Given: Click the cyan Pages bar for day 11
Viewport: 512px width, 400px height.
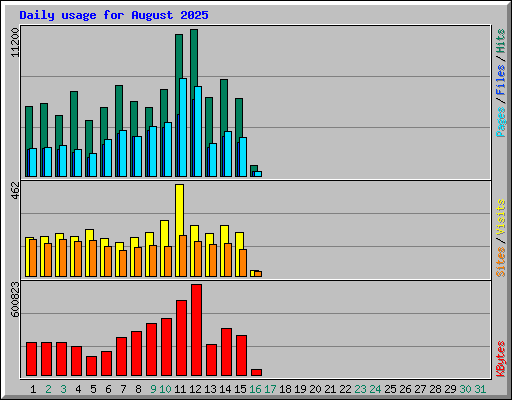Looking at the screenshot, I should coord(183,127).
